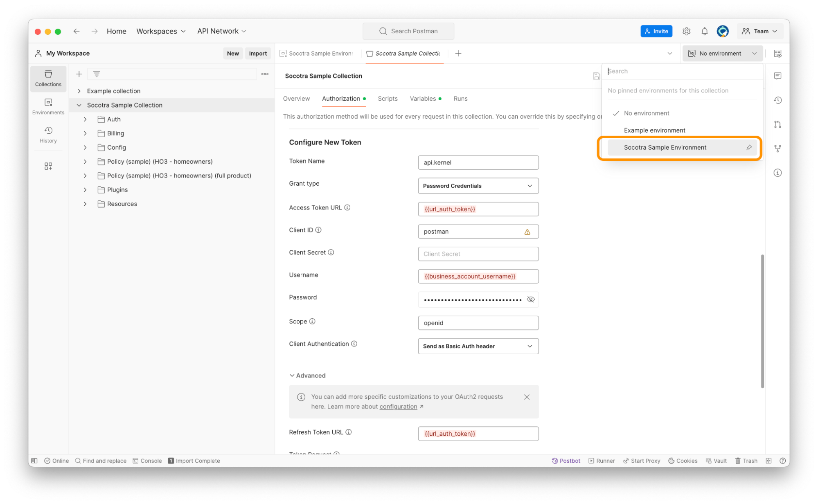The width and height of the screenshot is (818, 504).
Task: Open the Grant type dropdown
Action: pos(478,186)
